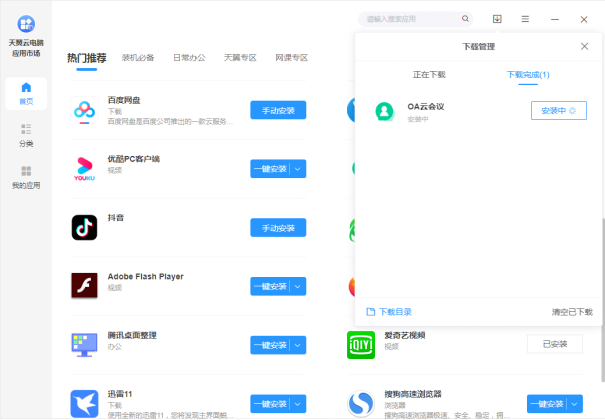
Task: Open the 下载目录 download folder link
Action: 389,311
